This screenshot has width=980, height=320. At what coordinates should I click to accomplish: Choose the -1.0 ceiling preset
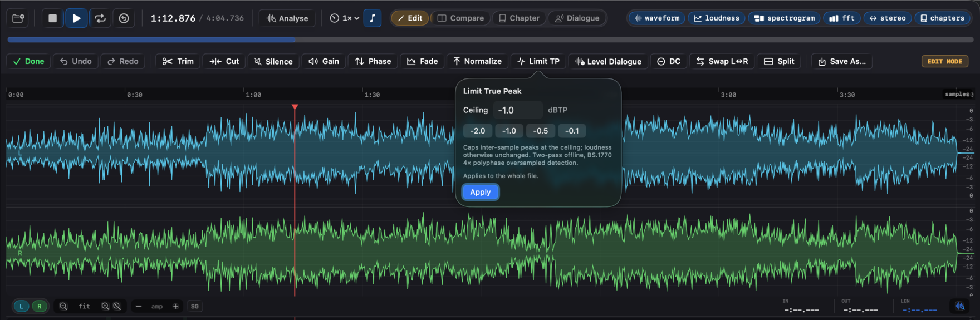click(x=509, y=131)
